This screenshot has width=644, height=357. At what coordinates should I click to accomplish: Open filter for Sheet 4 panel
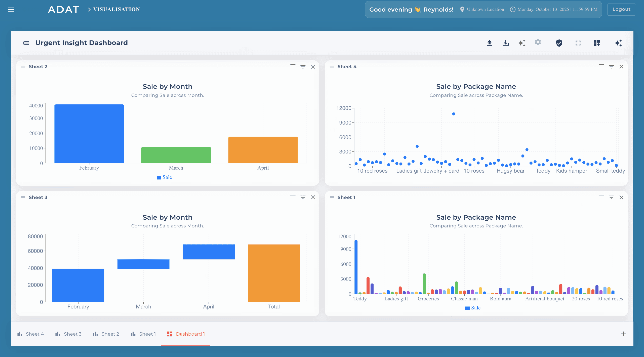(611, 67)
